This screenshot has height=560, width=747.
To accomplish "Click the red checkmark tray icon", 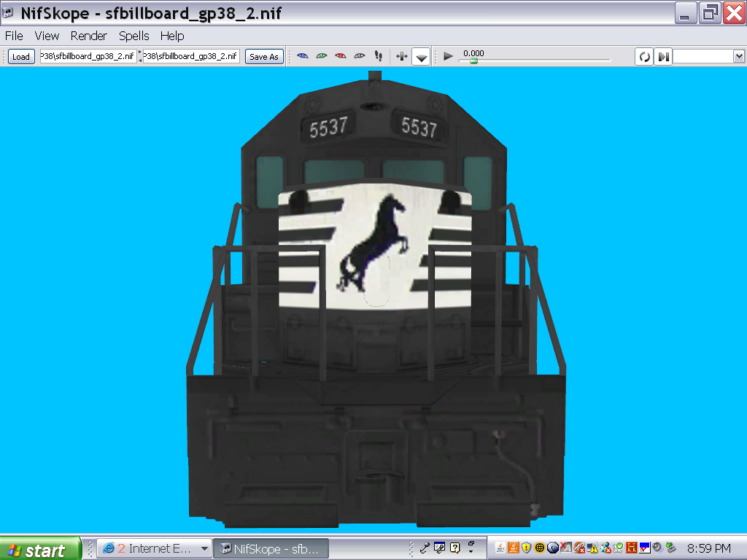I will [x=645, y=548].
